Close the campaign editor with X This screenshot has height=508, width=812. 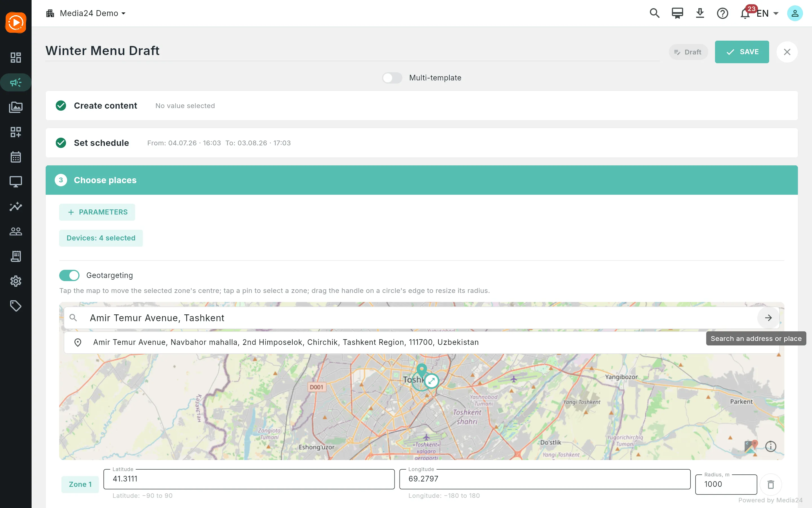[x=787, y=52]
